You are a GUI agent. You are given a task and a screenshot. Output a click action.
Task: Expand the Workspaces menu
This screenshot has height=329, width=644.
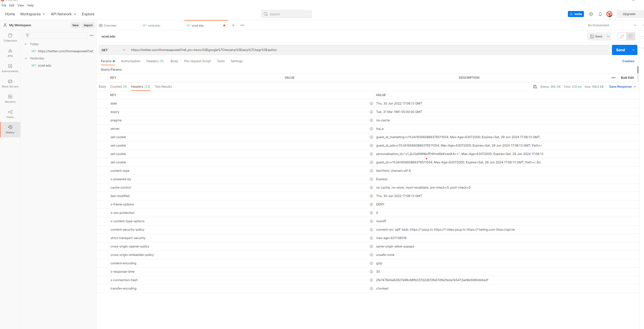32,14
